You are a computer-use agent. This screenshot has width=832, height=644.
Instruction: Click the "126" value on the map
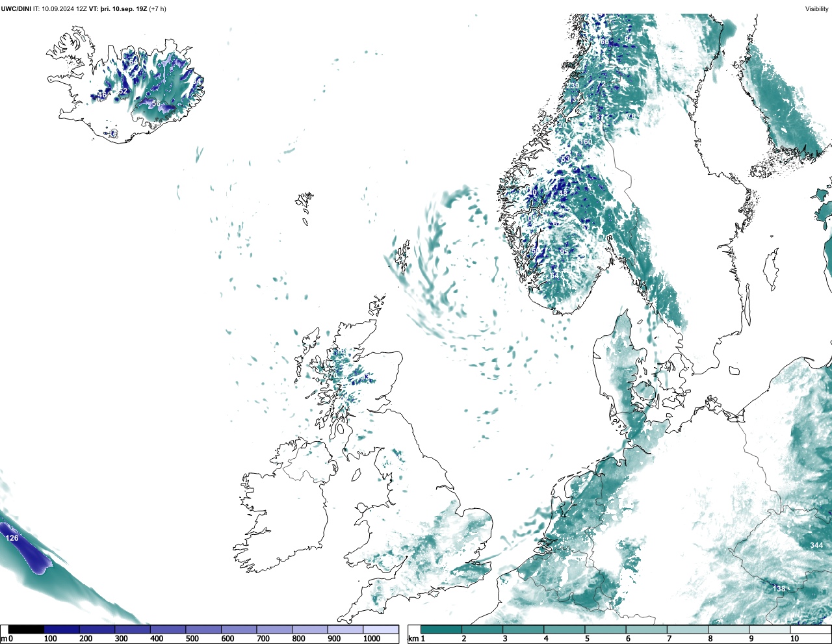coord(12,538)
